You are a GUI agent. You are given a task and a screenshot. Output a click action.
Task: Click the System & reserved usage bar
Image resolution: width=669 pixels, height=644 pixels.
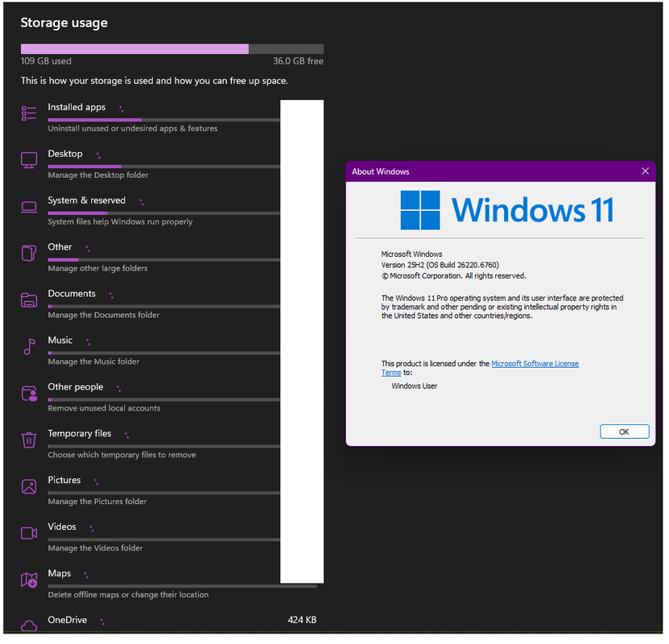164,213
